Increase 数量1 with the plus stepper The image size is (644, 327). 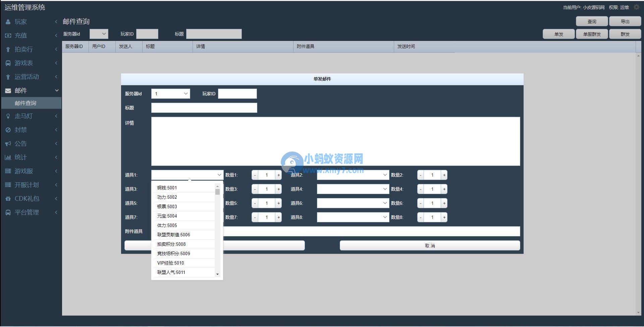(279, 175)
